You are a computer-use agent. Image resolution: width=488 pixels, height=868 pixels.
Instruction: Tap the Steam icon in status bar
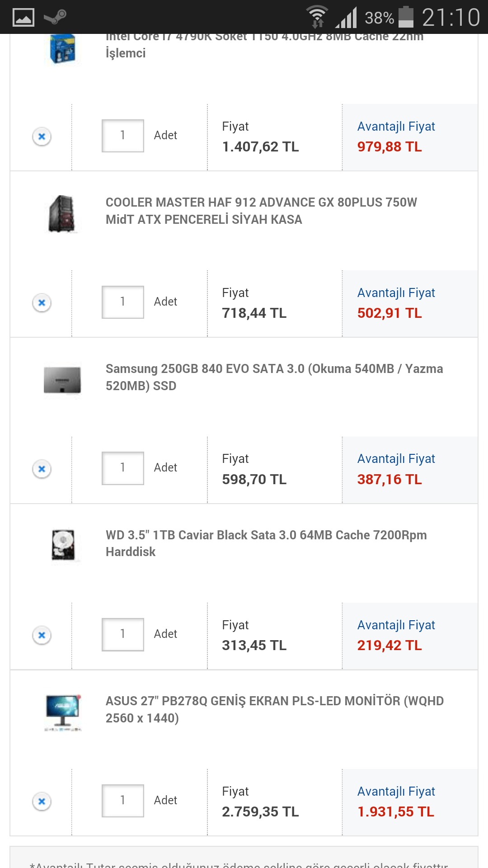[x=55, y=17]
